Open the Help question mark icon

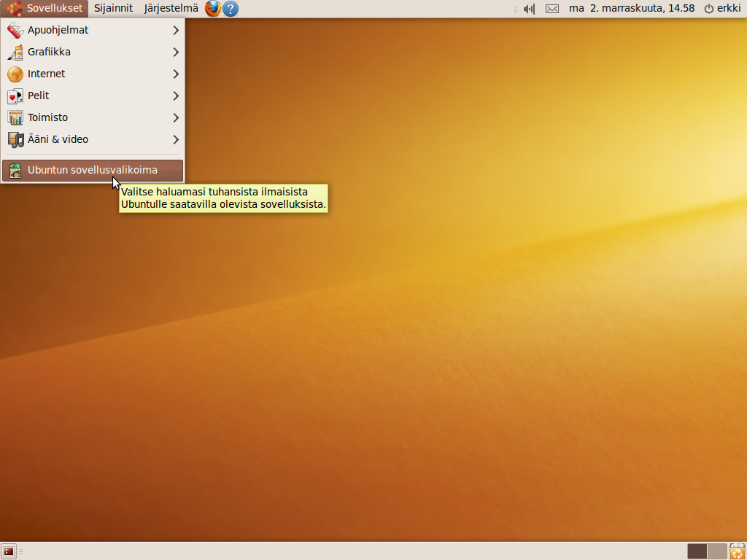tap(231, 9)
